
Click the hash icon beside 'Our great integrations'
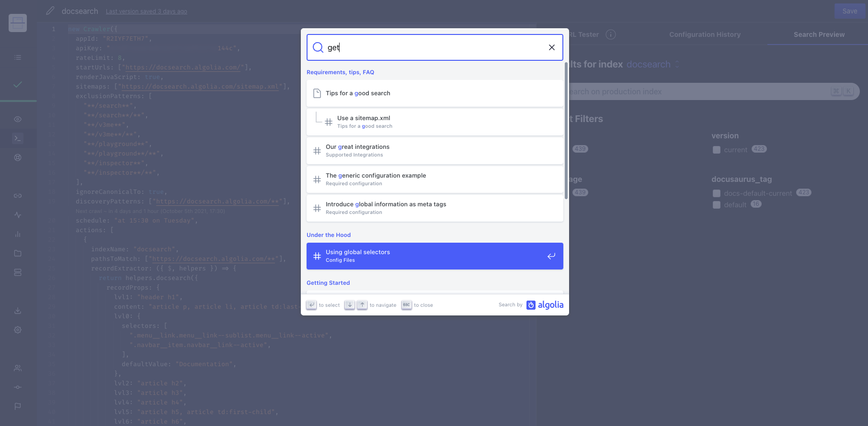pyautogui.click(x=317, y=151)
